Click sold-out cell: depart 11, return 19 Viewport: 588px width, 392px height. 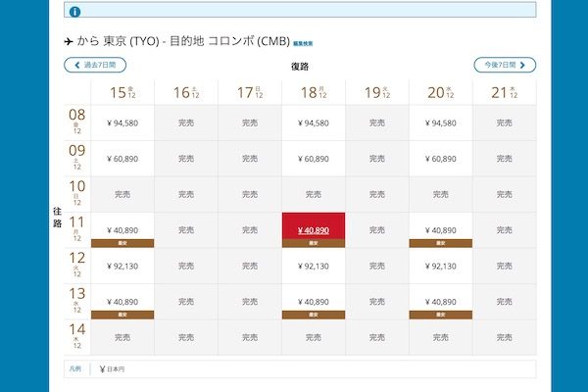coord(377,230)
